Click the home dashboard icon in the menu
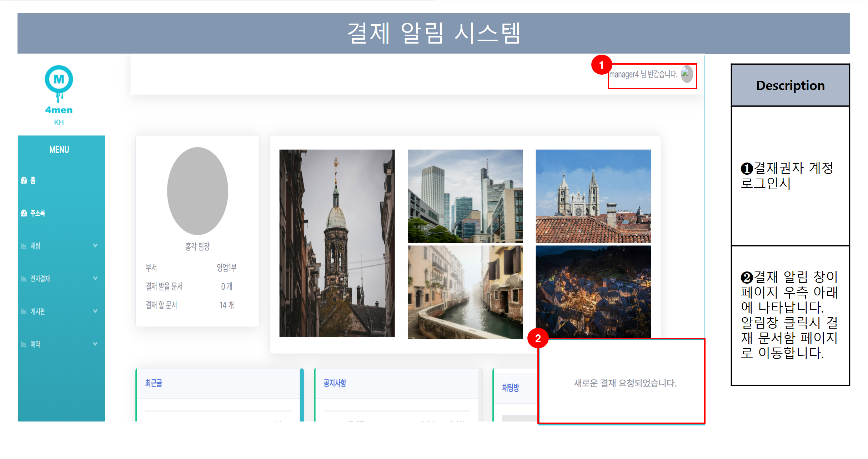Screen dimensions: 868x459 (24, 180)
